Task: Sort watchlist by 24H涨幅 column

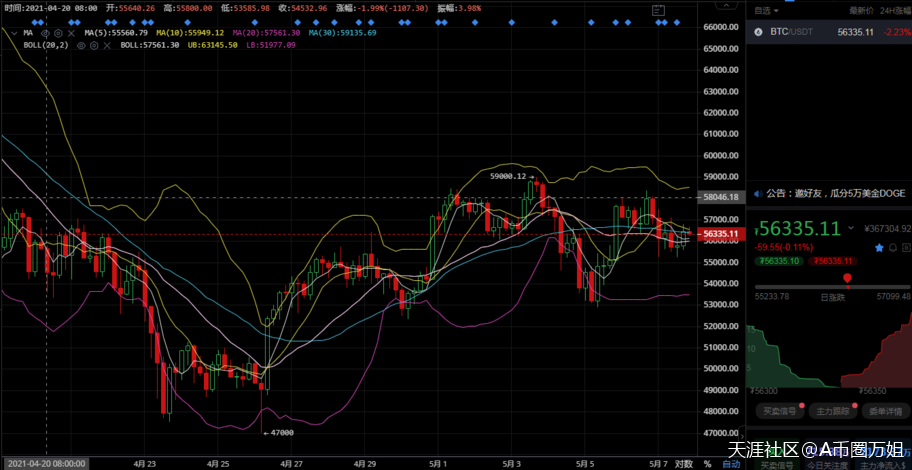Action: coord(895,10)
